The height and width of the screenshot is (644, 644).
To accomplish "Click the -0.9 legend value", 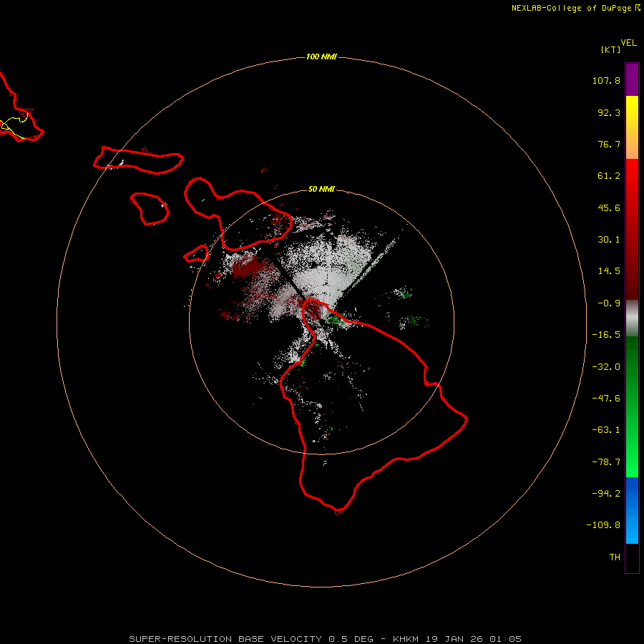I will tap(609, 303).
